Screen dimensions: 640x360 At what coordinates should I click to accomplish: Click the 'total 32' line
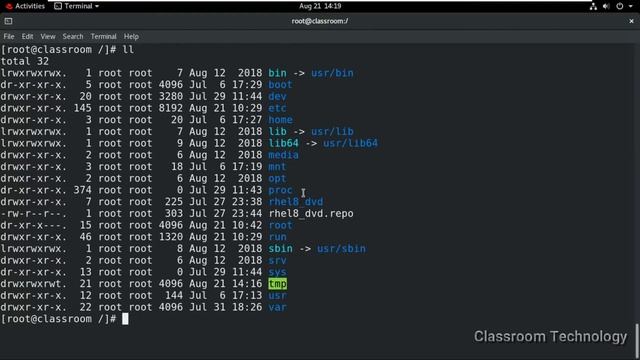24,61
